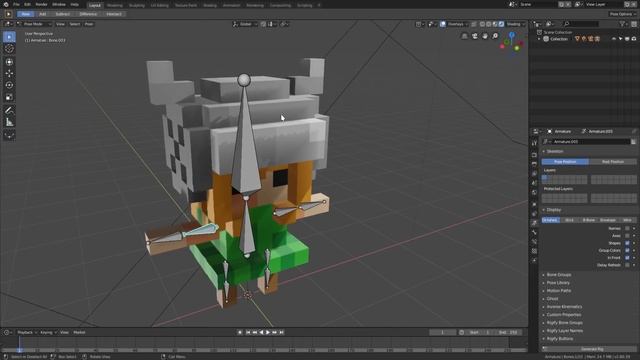Viewport: 640px width, 360px height.
Task: Disable the Shapes checkbox
Action: point(627,243)
